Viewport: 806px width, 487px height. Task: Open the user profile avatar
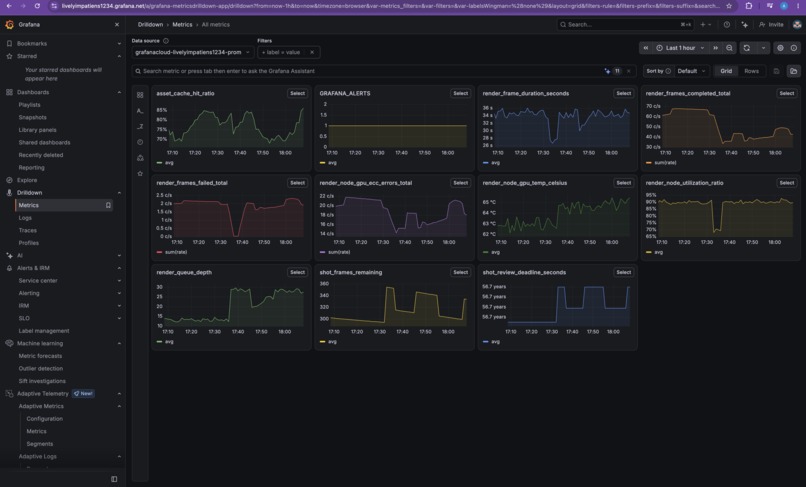tap(797, 25)
